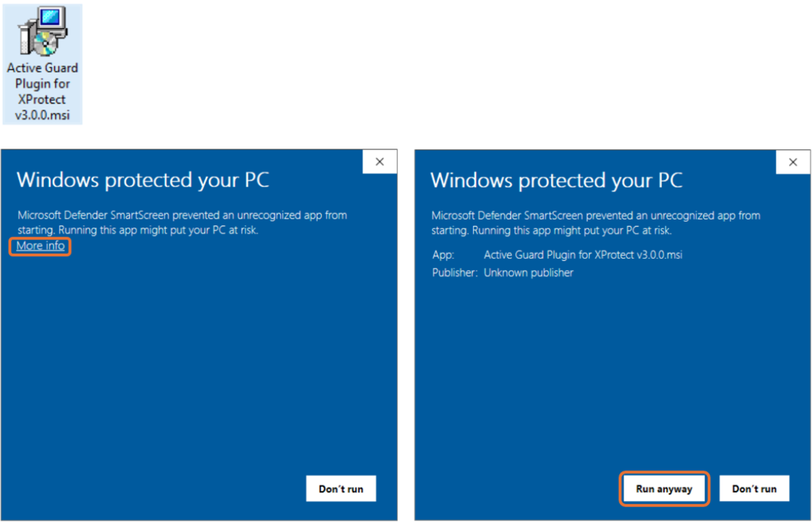Close the dialog containing the More info link

coord(379,162)
